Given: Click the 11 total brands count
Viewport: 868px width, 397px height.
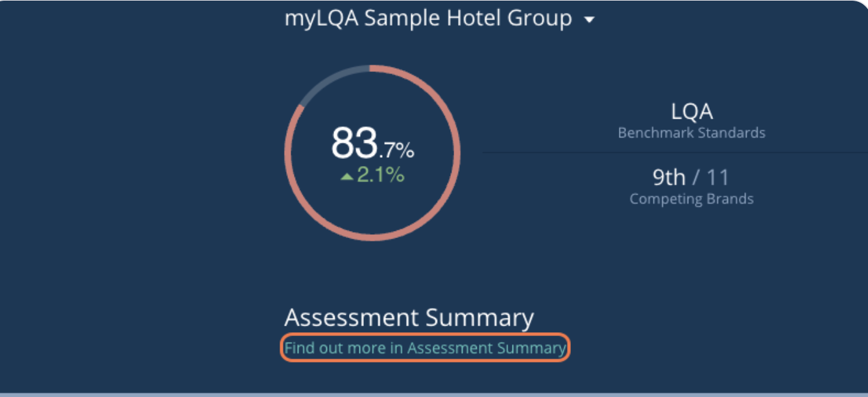Looking at the screenshot, I should (717, 177).
